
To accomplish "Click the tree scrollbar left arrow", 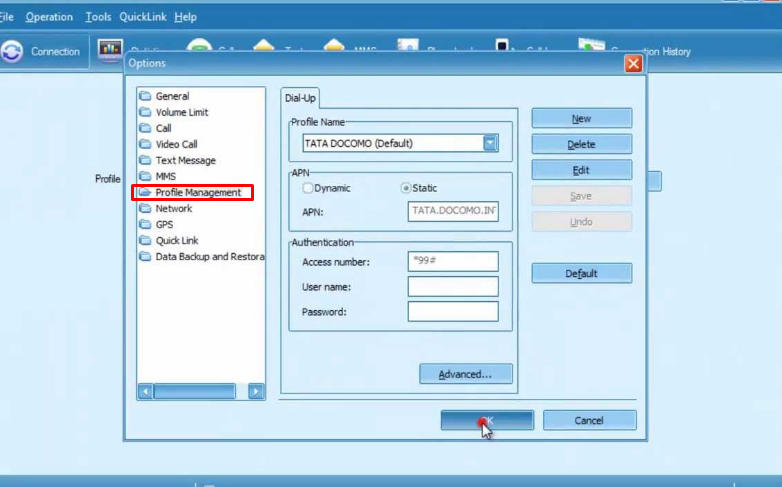I will pyautogui.click(x=145, y=392).
